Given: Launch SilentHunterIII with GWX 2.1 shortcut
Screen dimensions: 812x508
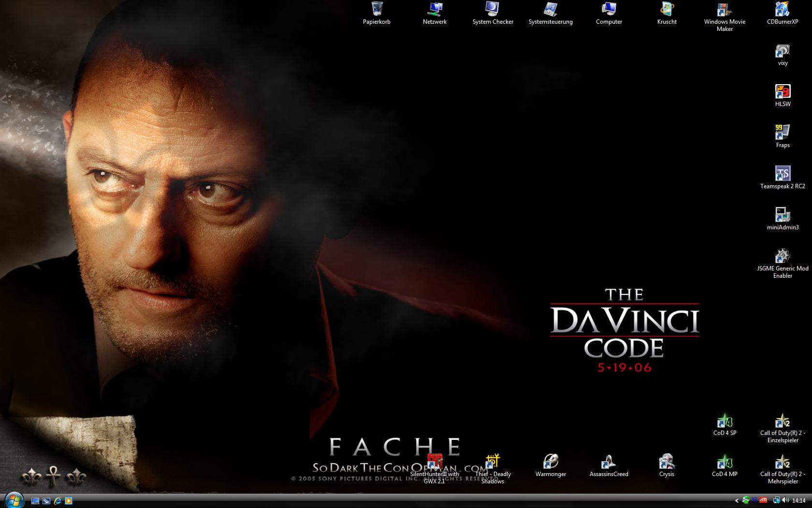Looking at the screenshot, I should [435, 469].
